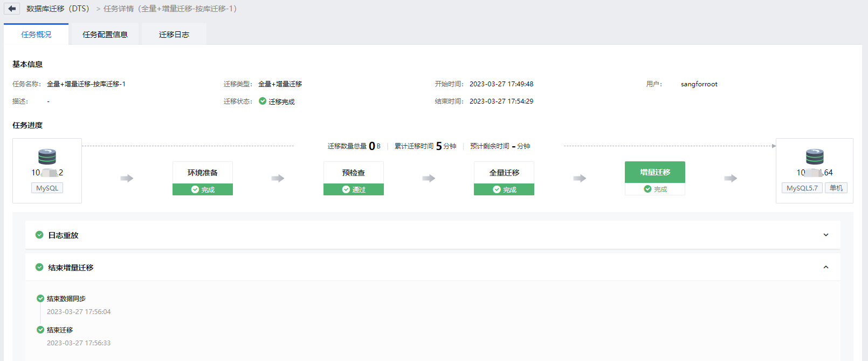Click the target MySQL5.7 database icon
868x361 pixels.
[x=814, y=156]
